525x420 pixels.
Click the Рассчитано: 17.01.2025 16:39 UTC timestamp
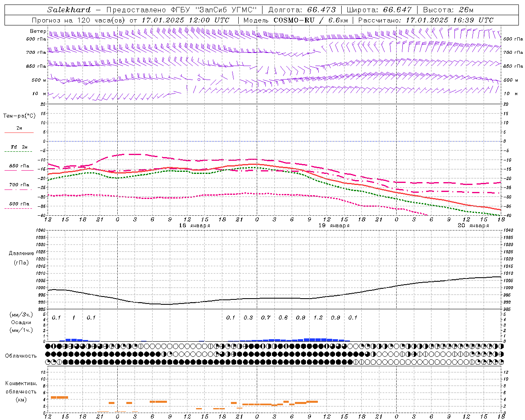tap(426, 20)
